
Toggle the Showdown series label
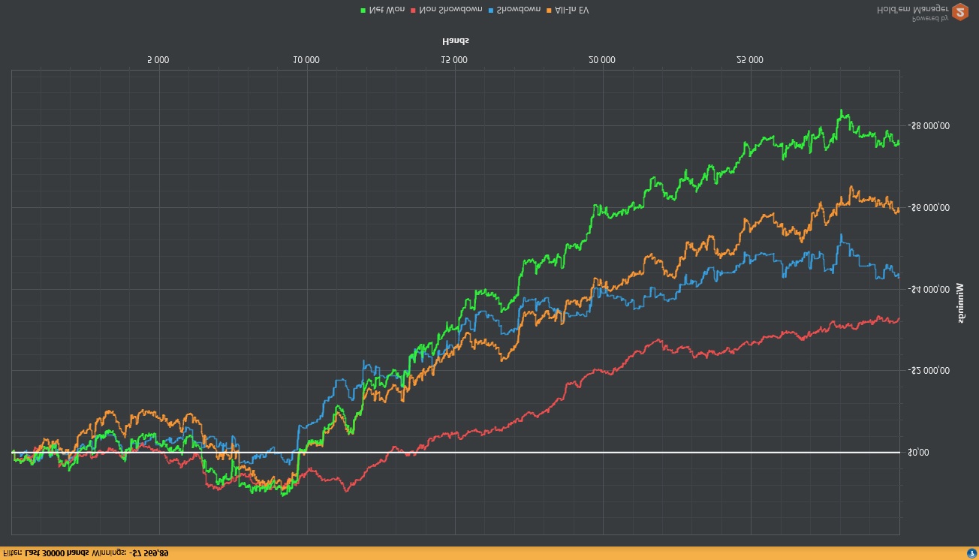[518, 11]
